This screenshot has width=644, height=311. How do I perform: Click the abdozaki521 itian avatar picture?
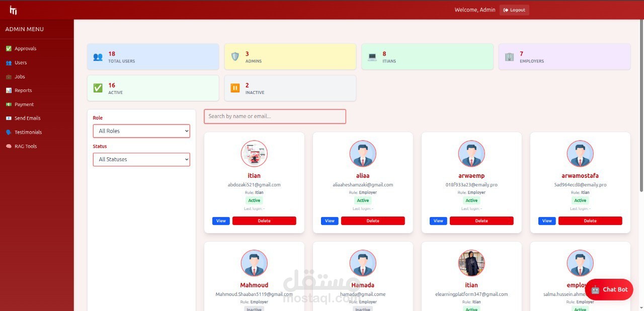pyautogui.click(x=254, y=154)
